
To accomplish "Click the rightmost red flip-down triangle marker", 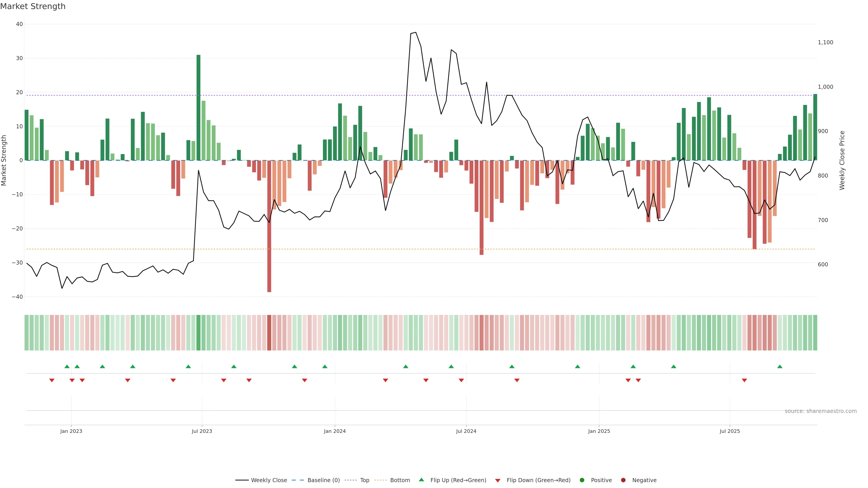I will [744, 380].
